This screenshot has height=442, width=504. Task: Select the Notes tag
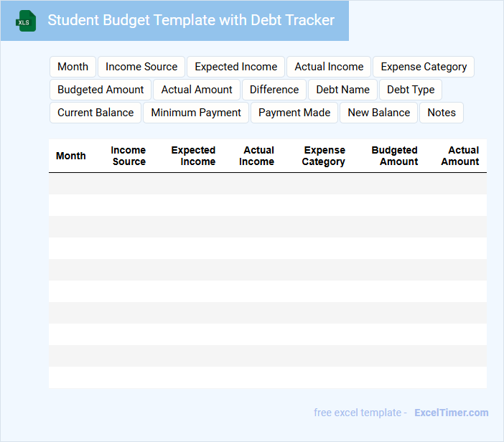coord(442,113)
